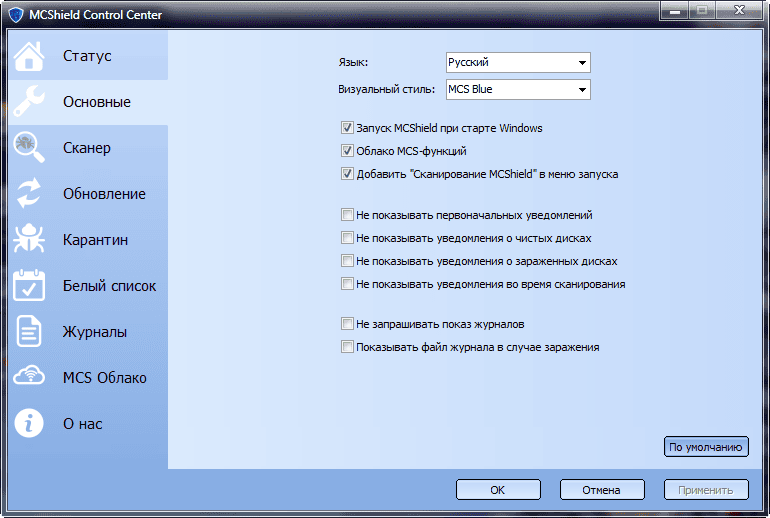Open the Карантин section
This screenshot has width=770, height=518.
(88, 240)
